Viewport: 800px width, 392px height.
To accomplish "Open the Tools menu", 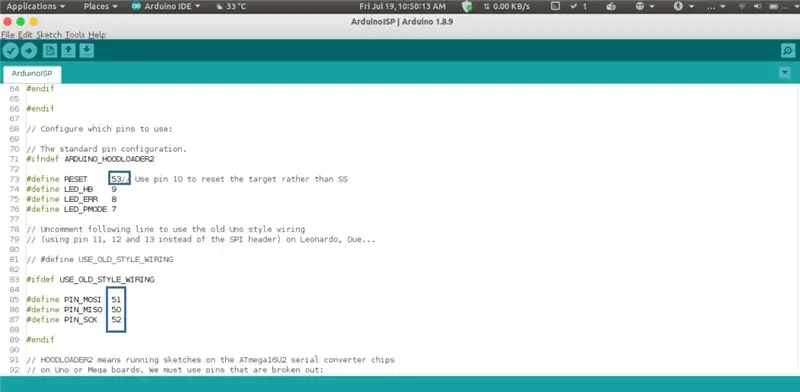I will tap(75, 35).
